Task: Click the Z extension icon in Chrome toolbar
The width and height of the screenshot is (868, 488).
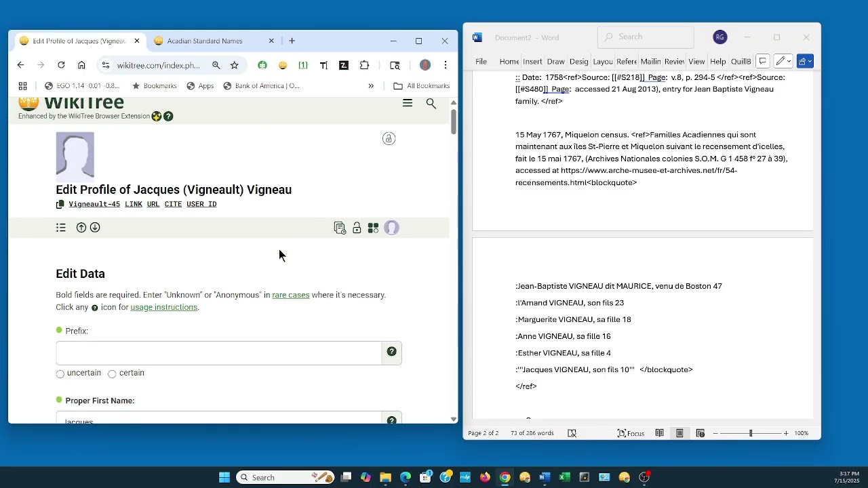Action: click(344, 65)
